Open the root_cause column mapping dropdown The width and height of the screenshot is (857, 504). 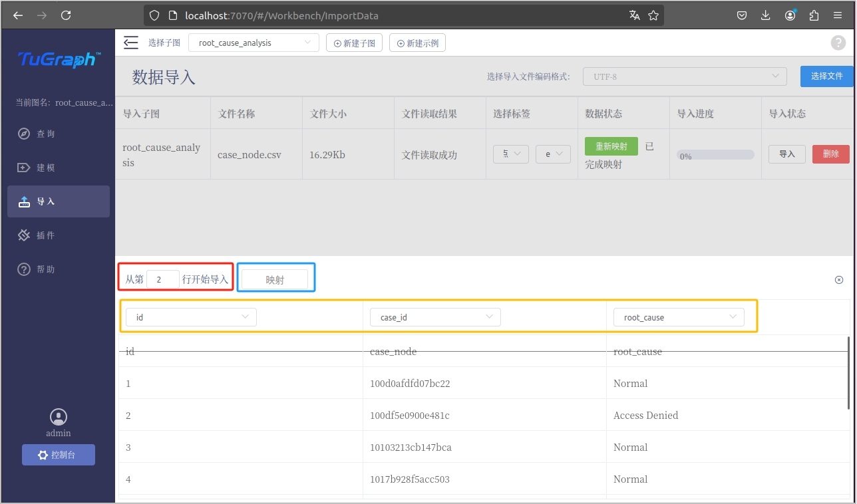(x=679, y=317)
